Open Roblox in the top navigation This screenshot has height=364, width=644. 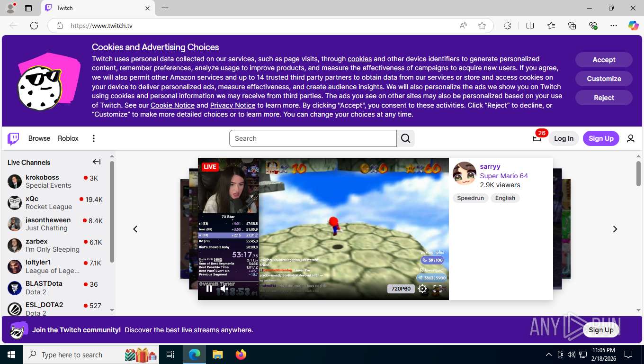68,138
